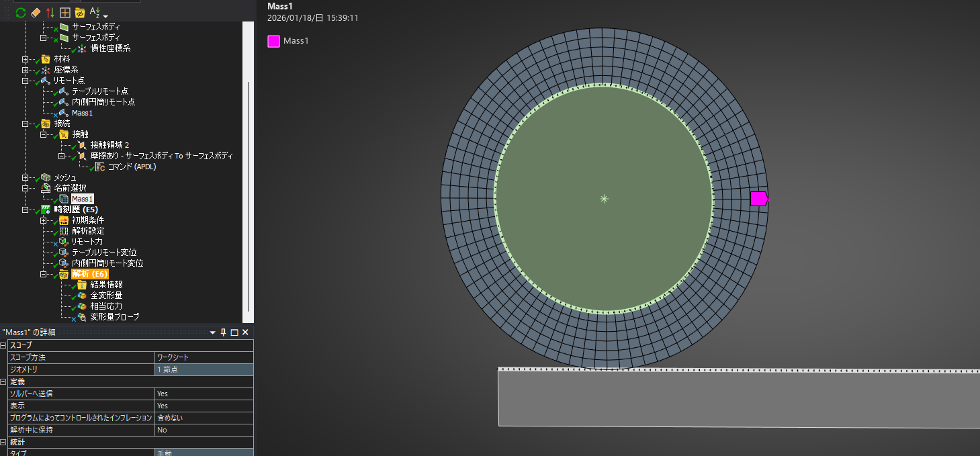
Task: Select the リモート力 remote force icon
Action: point(64,242)
